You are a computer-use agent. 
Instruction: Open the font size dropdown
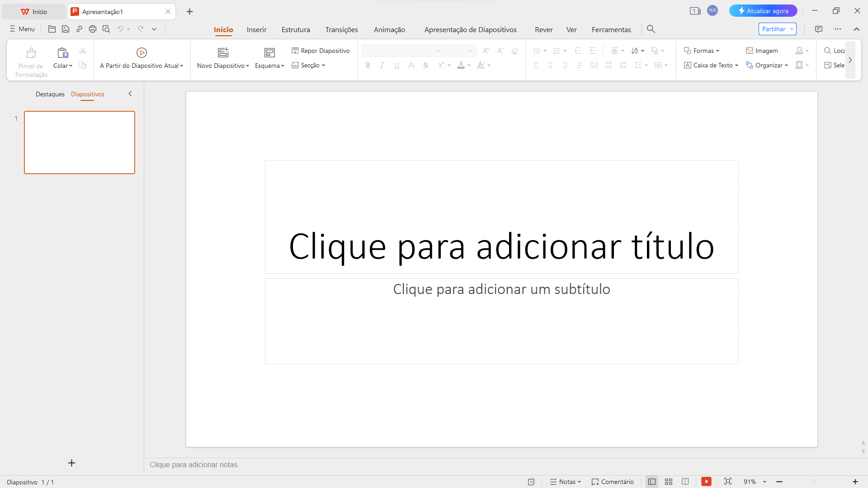point(472,50)
